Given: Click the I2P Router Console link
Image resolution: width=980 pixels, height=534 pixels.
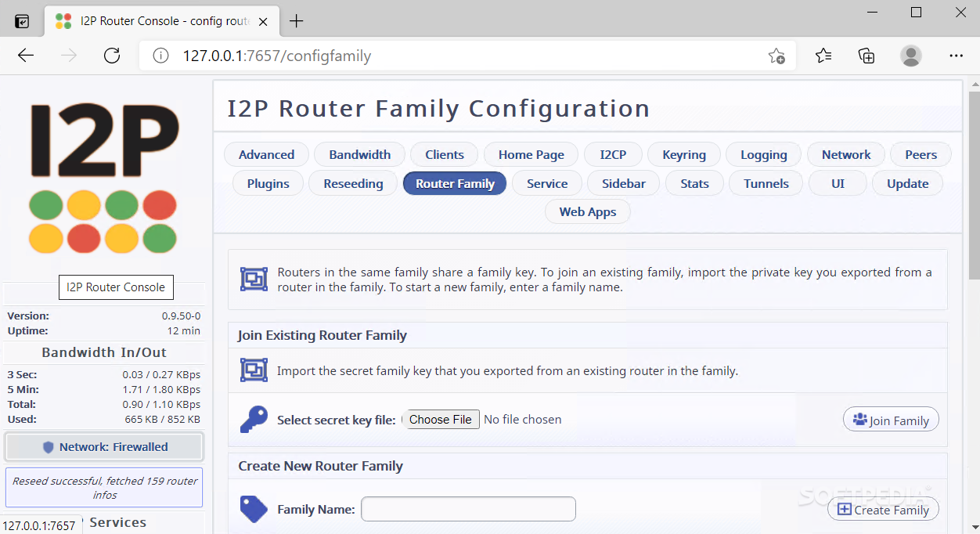Looking at the screenshot, I should [116, 287].
